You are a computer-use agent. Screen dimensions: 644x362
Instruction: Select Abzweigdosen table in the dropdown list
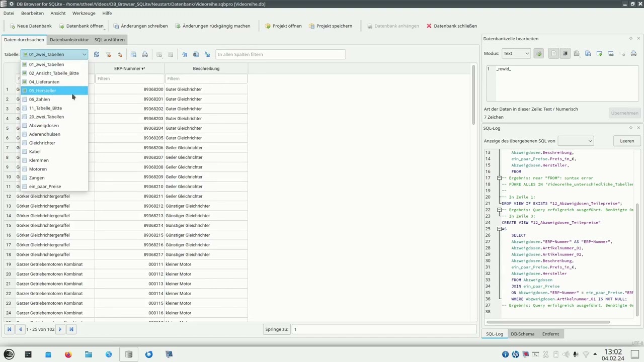pyautogui.click(x=54, y=125)
